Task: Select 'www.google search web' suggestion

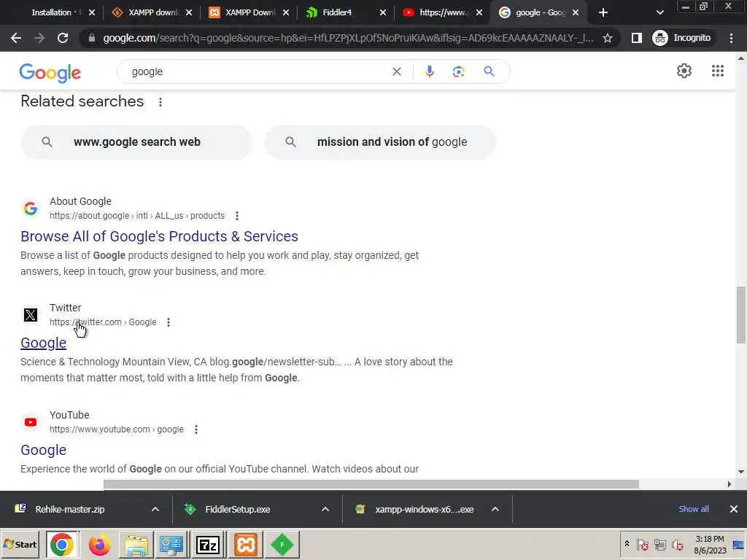Action: tap(136, 142)
